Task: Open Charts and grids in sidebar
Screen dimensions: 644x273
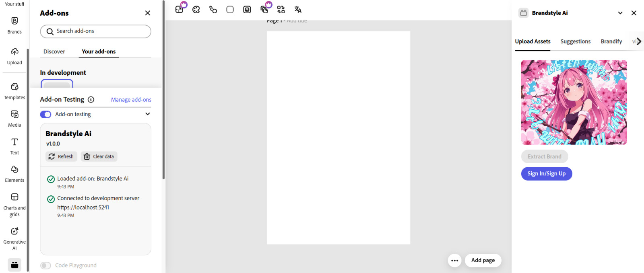Action: 14,205
